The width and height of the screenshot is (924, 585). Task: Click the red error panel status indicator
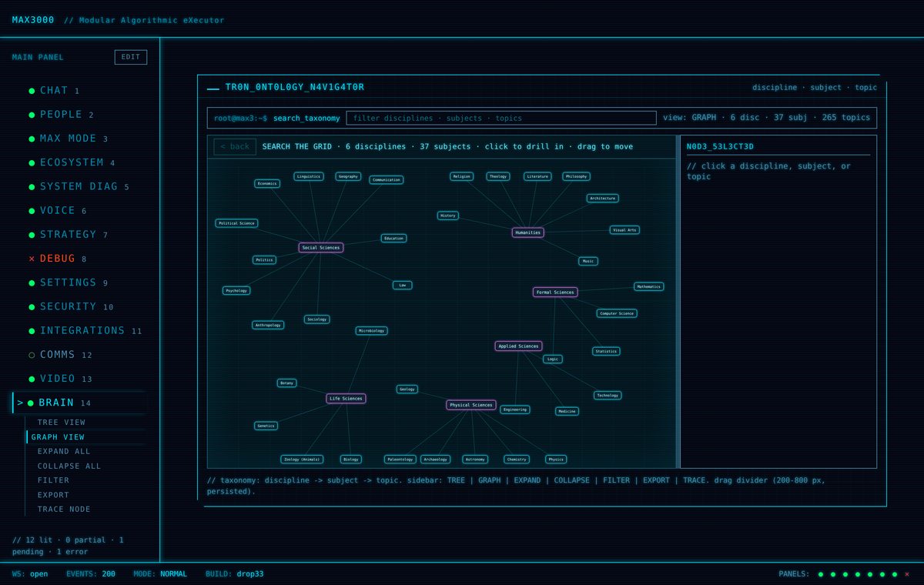click(x=907, y=574)
